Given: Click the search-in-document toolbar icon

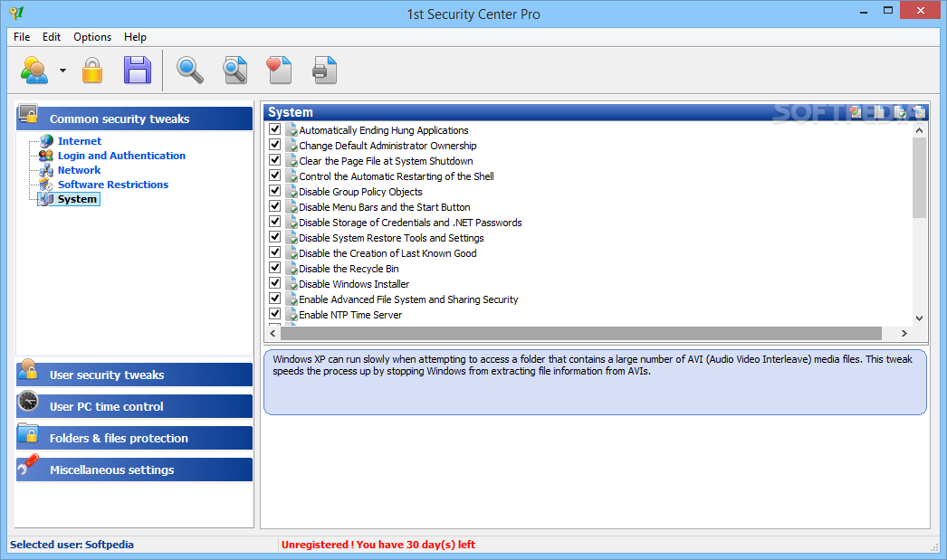Looking at the screenshot, I should tap(234, 70).
